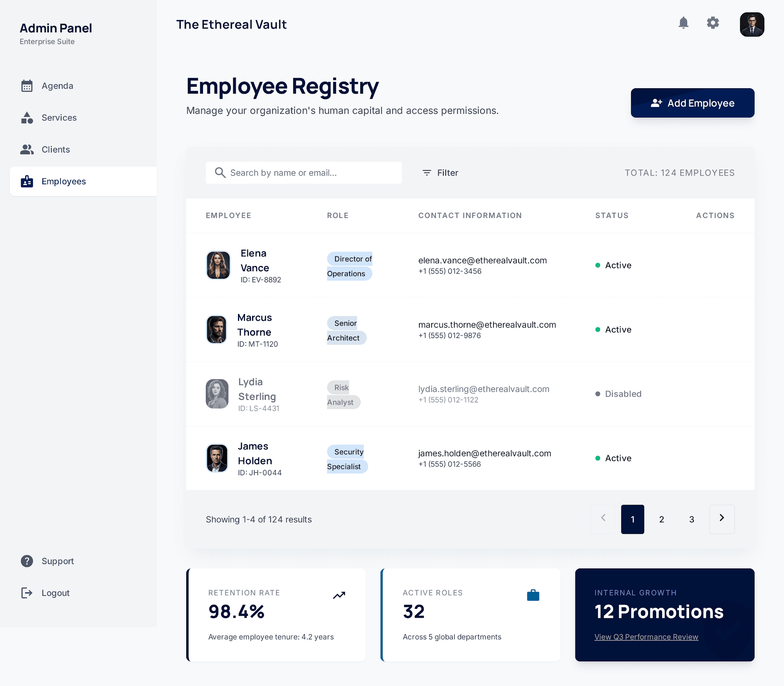Click the Agenda calendar icon
The image size is (784, 686).
pos(27,86)
